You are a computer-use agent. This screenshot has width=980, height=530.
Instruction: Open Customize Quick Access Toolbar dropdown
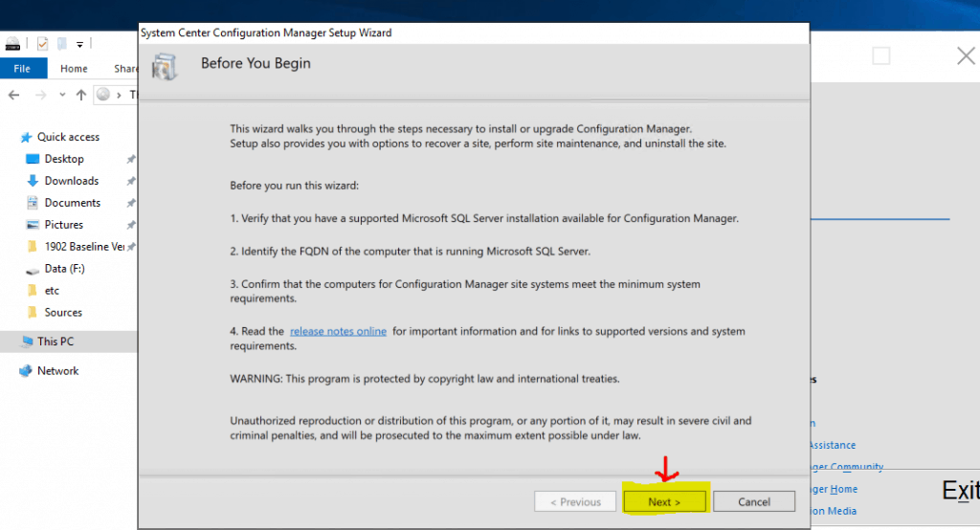tap(80, 44)
